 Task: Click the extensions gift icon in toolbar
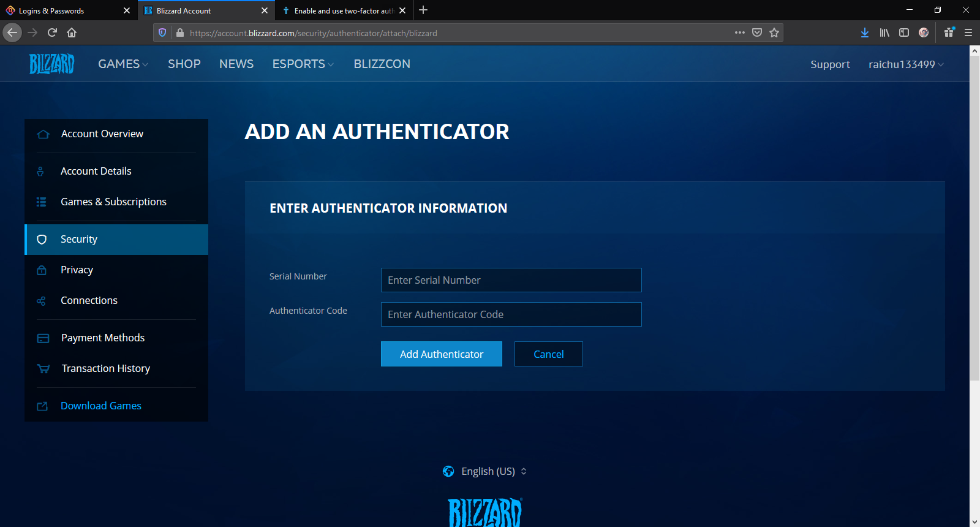click(x=949, y=32)
